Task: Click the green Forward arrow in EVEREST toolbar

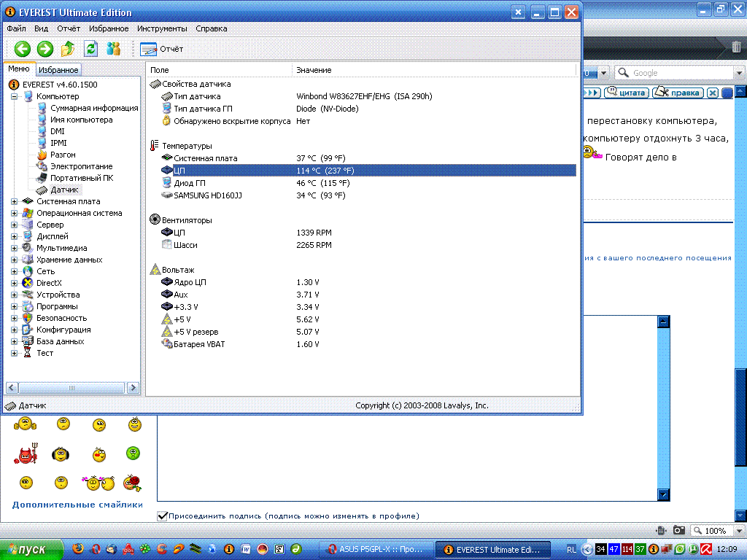Action: pyautogui.click(x=45, y=49)
